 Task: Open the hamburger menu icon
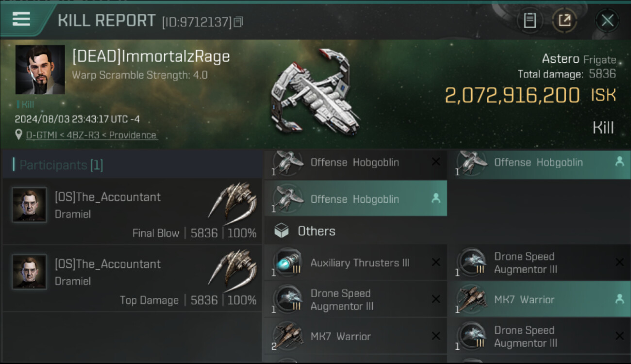tap(21, 19)
